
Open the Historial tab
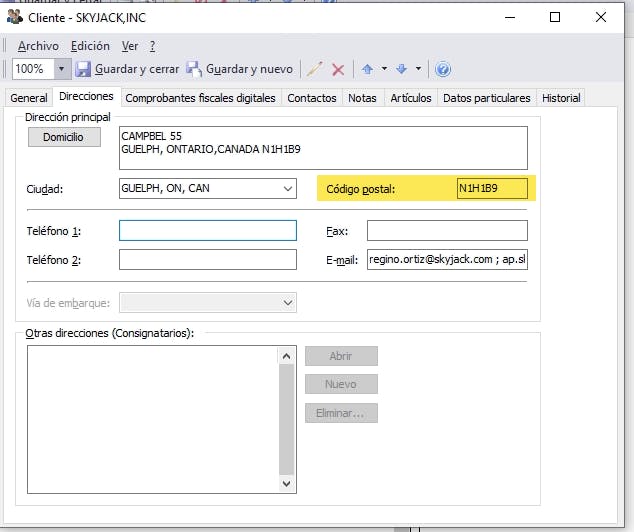[560, 98]
